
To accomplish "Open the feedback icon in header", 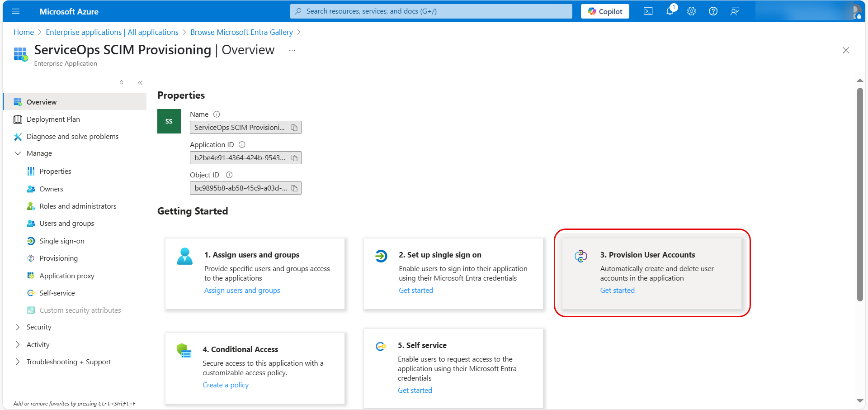I will tap(735, 11).
